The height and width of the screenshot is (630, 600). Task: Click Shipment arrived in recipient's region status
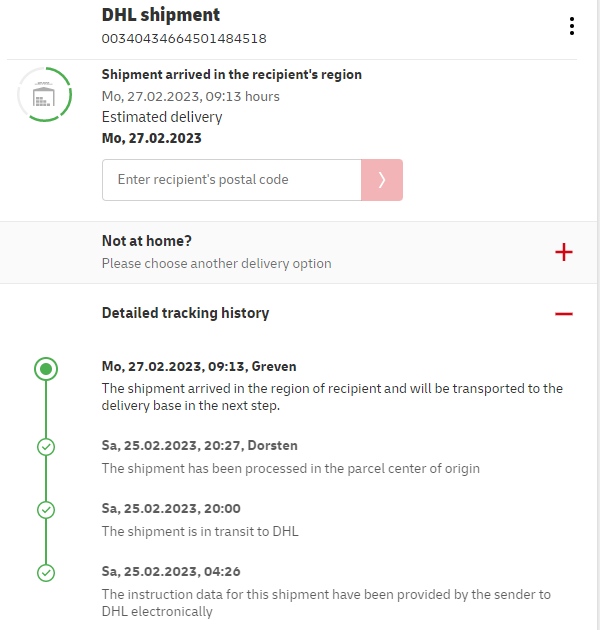(x=232, y=75)
